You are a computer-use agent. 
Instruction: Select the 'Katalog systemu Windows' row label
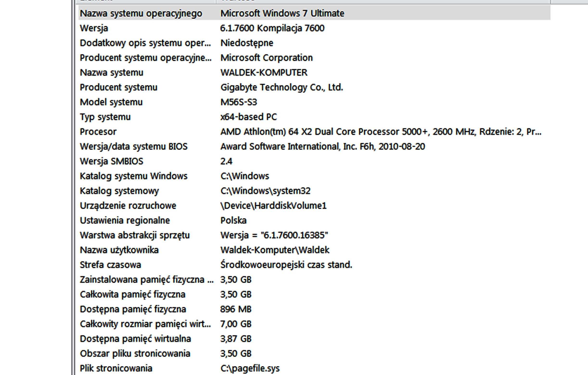[134, 176]
